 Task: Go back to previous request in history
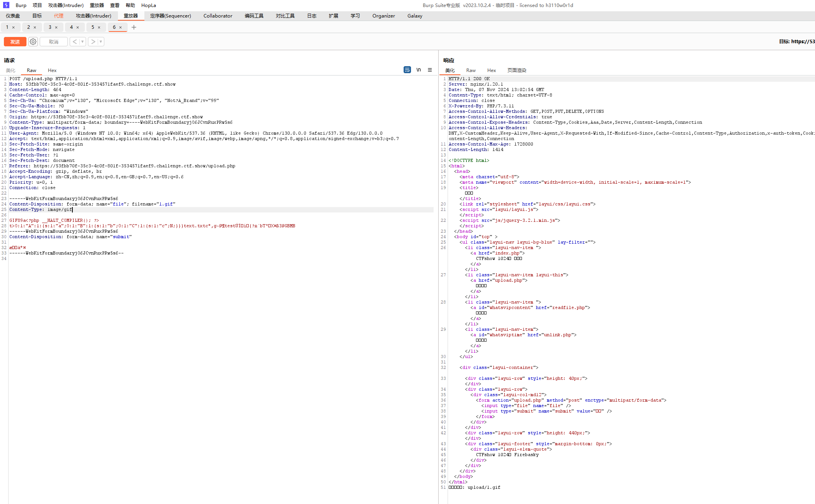coord(75,42)
